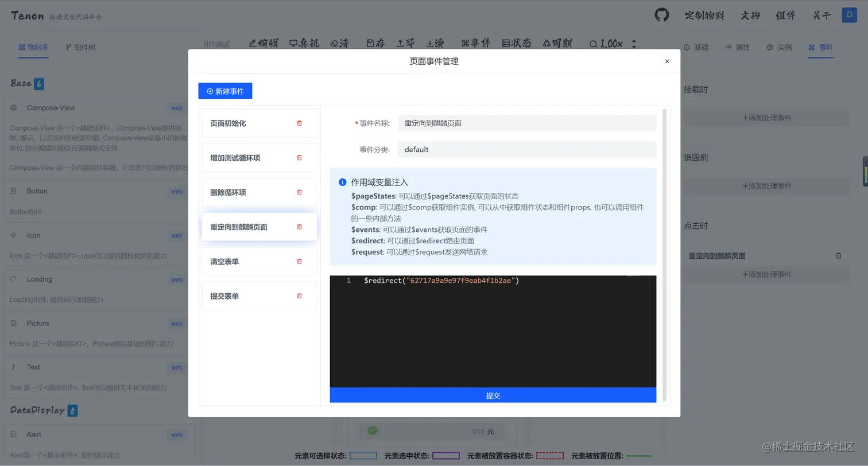The image size is (868, 466).
Task: Click into the $redirect code editor line
Action: 441,281
